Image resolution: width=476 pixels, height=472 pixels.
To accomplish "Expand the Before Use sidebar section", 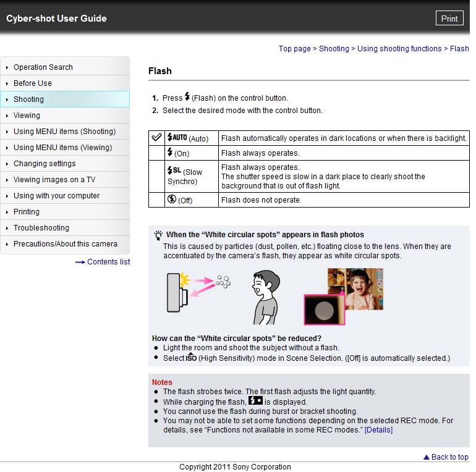I will [33, 83].
